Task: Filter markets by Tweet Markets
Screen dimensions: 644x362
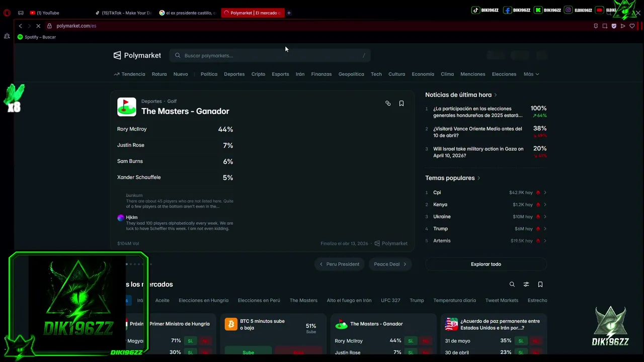Action: pos(502,300)
